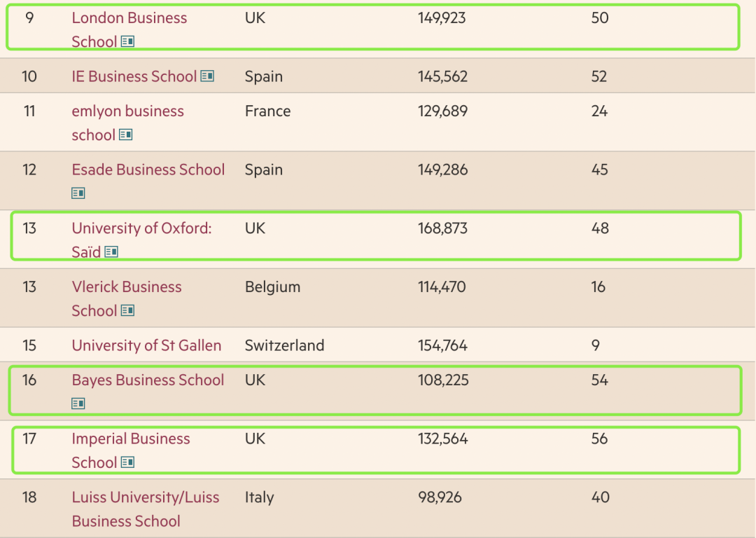Viewport: 756px width, 538px height.
Task: Click profile icon next to IE Business School
Action: coord(207,76)
